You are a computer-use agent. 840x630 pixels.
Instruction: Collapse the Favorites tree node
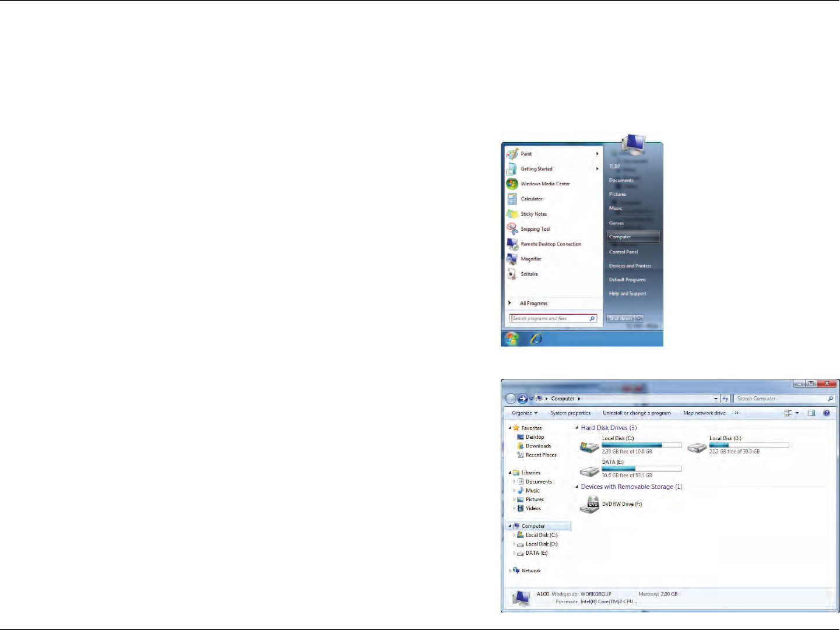pyautogui.click(x=510, y=428)
